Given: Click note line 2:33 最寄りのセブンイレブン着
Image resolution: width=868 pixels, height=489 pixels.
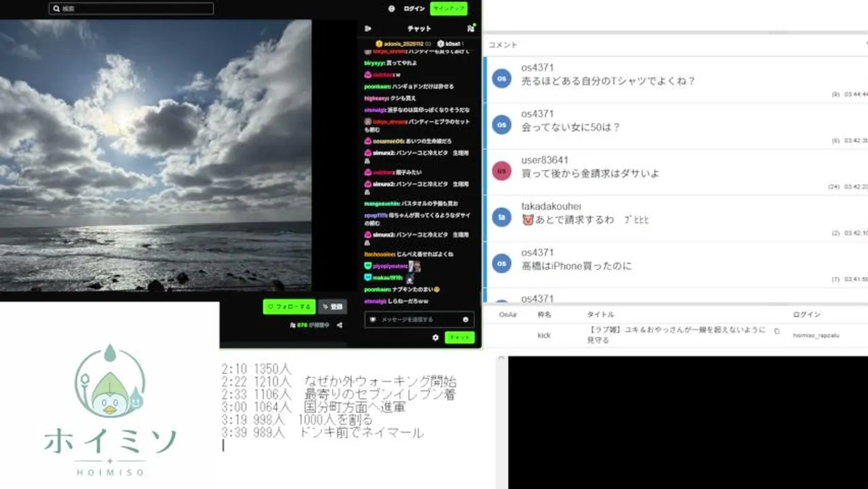Looking at the screenshot, I should [338, 394].
